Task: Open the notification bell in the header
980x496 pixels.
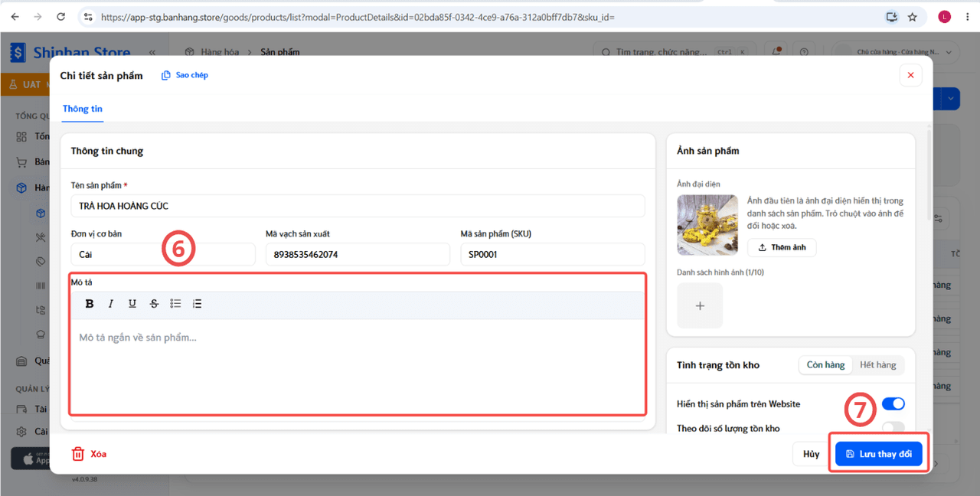Action: click(777, 52)
